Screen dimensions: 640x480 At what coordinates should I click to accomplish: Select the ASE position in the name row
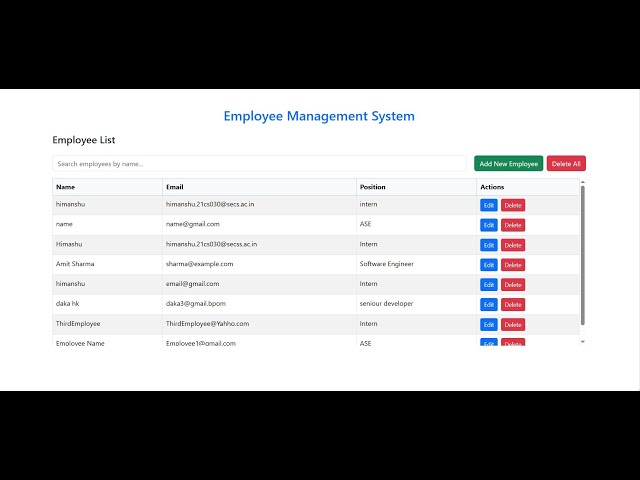coord(416,224)
